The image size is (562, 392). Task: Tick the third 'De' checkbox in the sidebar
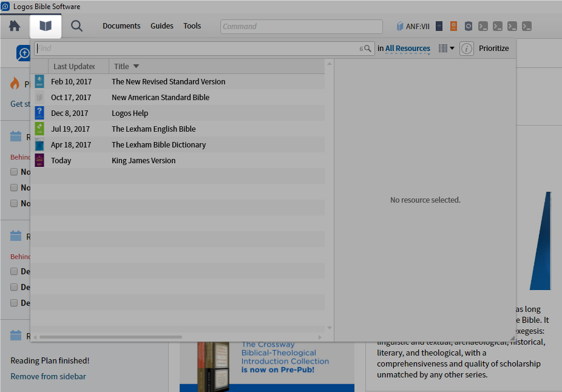(14, 303)
